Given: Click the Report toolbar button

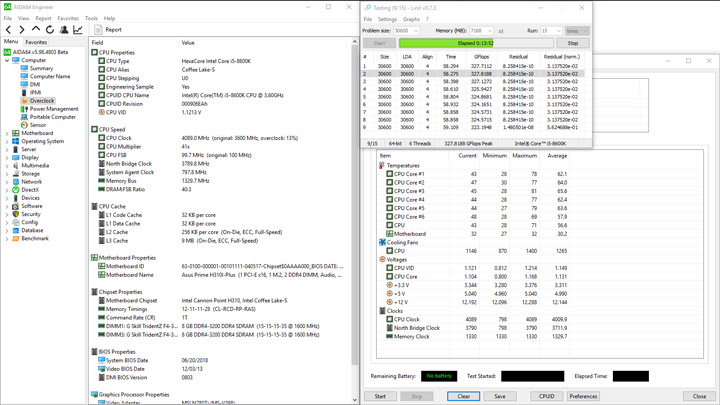Looking at the screenshot, I should [x=108, y=30].
